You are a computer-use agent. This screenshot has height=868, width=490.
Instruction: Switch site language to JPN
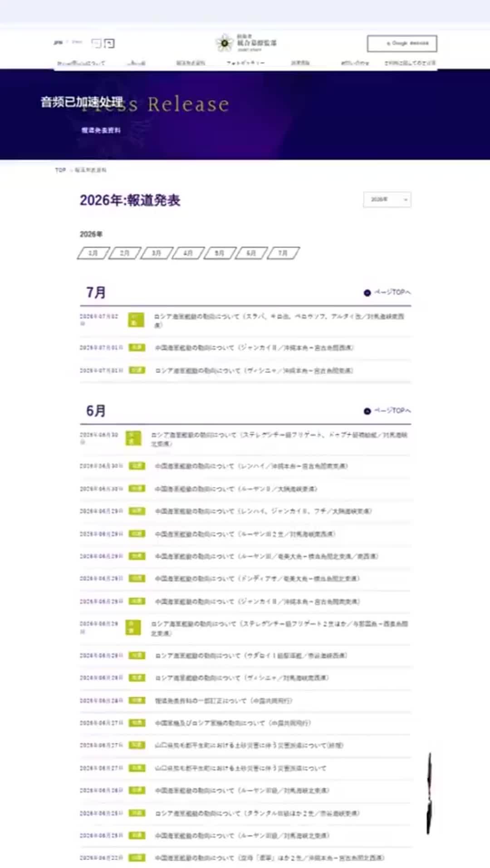pos(58,43)
